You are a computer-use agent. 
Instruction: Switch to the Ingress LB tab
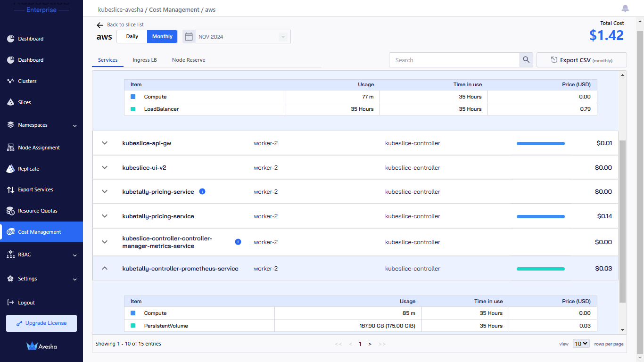[145, 60]
